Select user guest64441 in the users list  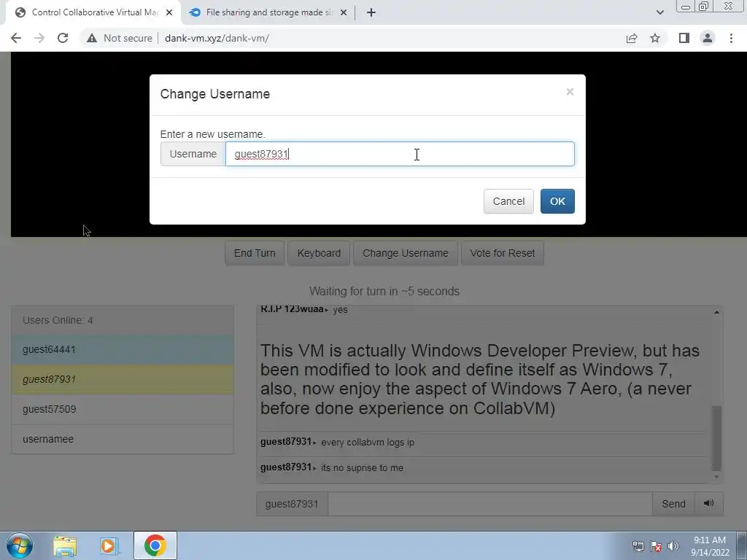pos(123,349)
